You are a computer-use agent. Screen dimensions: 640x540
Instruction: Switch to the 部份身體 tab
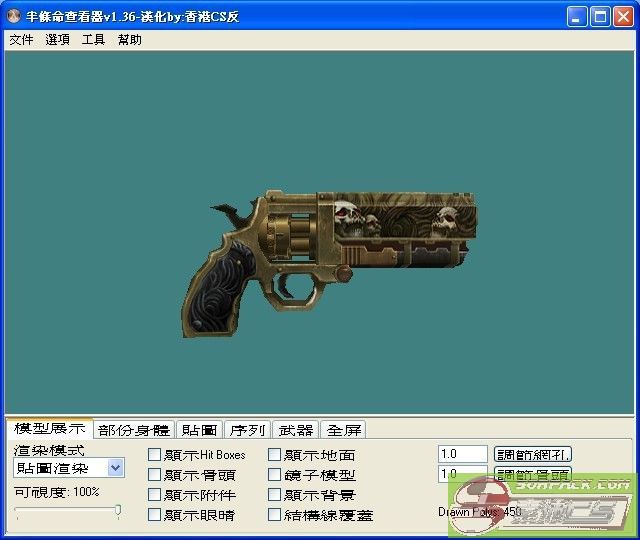click(x=134, y=430)
